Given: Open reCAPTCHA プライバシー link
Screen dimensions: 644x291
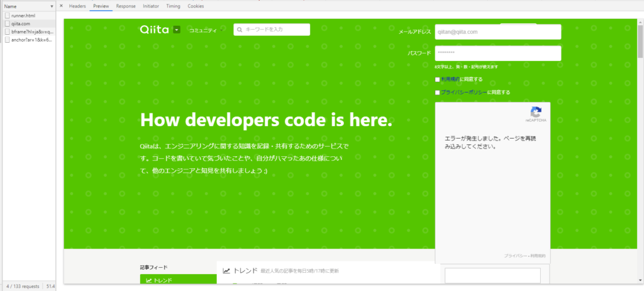Looking at the screenshot, I should pyautogui.click(x=516, y=256).
